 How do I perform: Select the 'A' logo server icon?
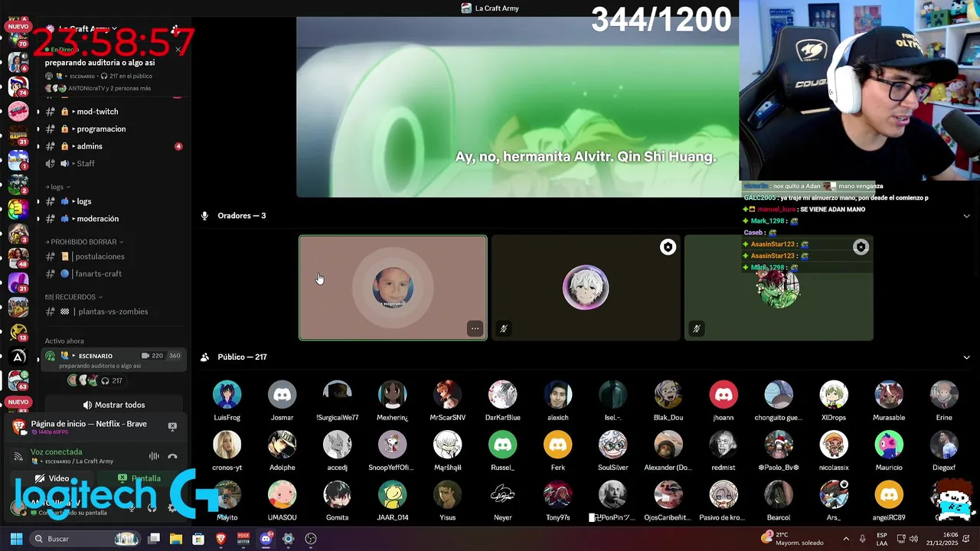(x=18, y=356)
